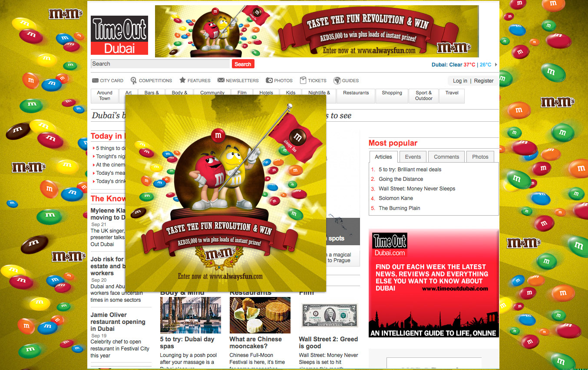This screenshot has width=588, height=370.
Task: Open 'What are Chinese mooncakes?' headline
Action: (255, 343)
